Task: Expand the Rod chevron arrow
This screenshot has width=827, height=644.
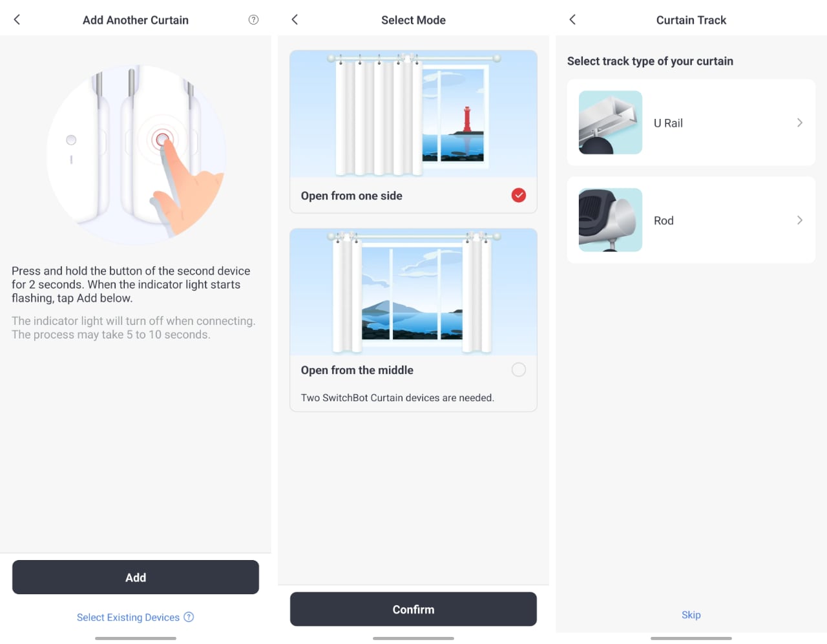Action: click(800, 220)
